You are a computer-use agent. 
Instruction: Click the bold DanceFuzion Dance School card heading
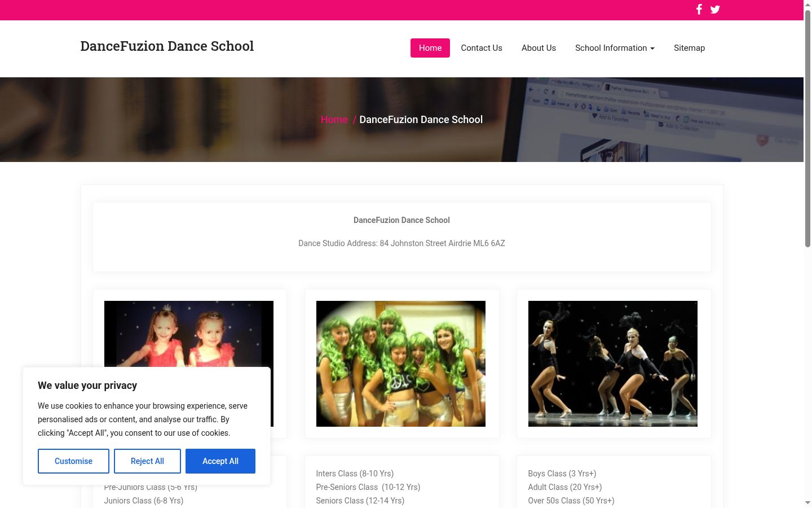(401, 220)
